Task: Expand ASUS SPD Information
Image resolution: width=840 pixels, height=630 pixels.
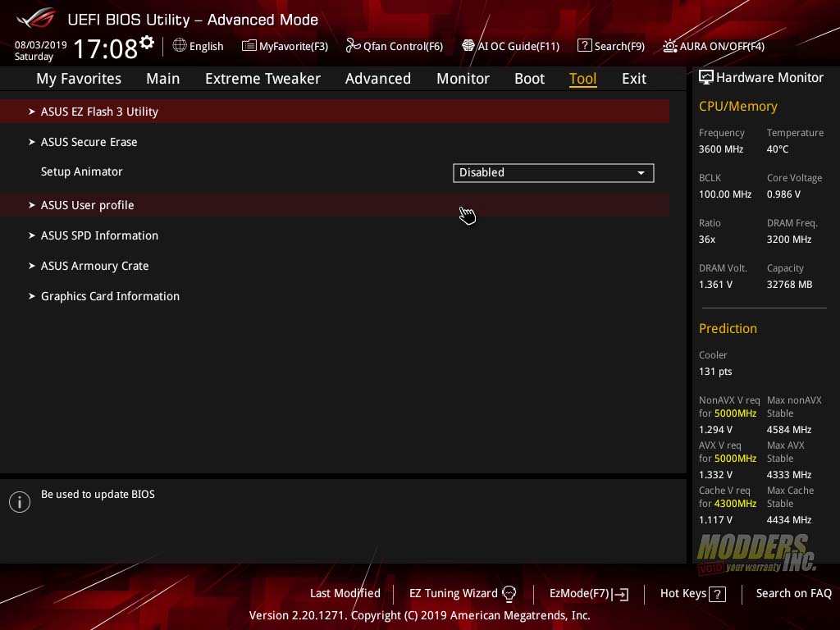Action: click(x=335, y=235)
